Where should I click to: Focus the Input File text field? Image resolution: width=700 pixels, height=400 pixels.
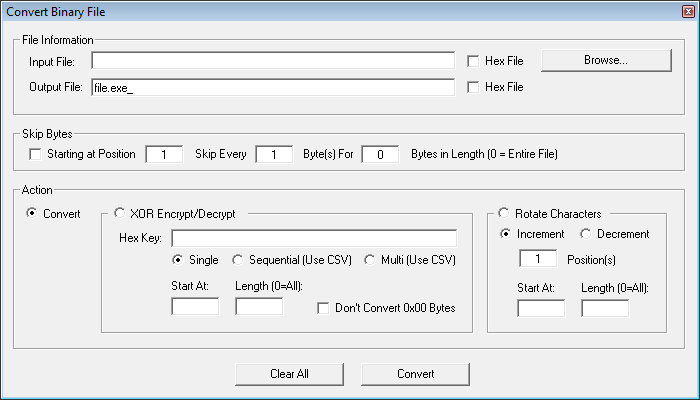click(x=273, y=61)
